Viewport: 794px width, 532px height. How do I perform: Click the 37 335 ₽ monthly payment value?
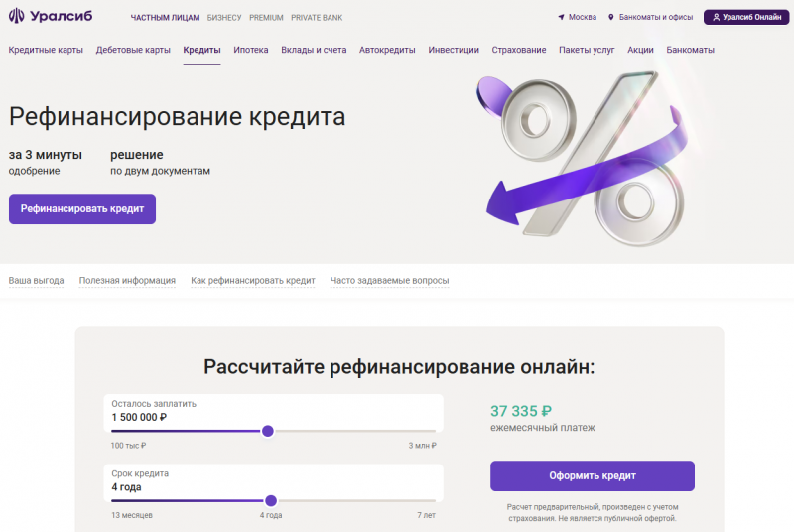click(x=521, y=411)
